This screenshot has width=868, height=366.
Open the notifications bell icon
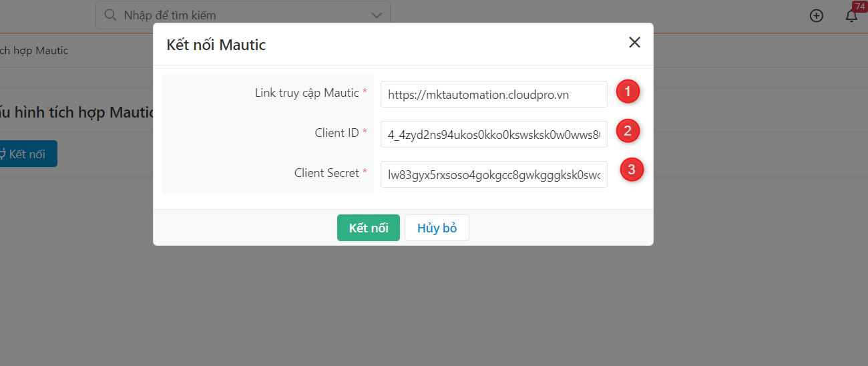[851, 16]
